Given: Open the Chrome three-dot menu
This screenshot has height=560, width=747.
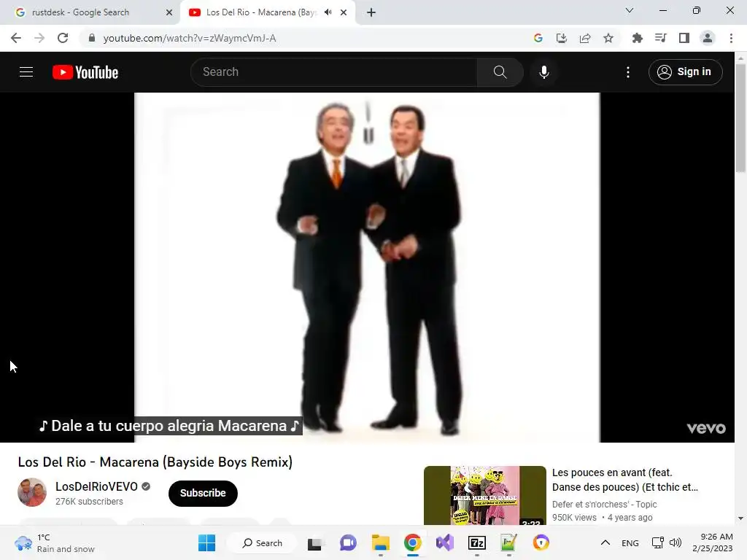Looking at the screenshot, I should click(731, 38).
